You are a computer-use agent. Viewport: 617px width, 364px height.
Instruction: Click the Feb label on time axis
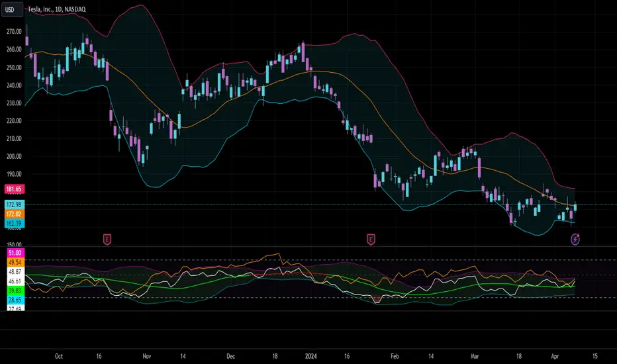(395, 356)
